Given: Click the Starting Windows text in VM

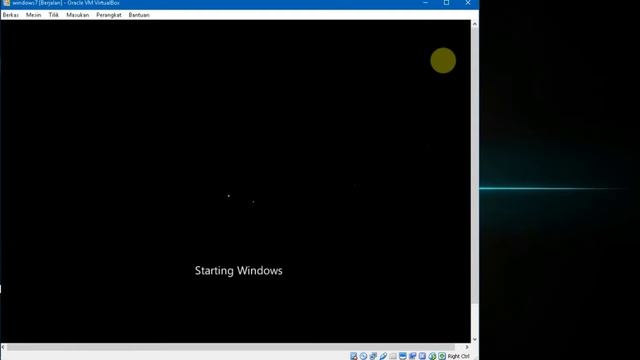Looking at the screenshot, I should 238,271.
